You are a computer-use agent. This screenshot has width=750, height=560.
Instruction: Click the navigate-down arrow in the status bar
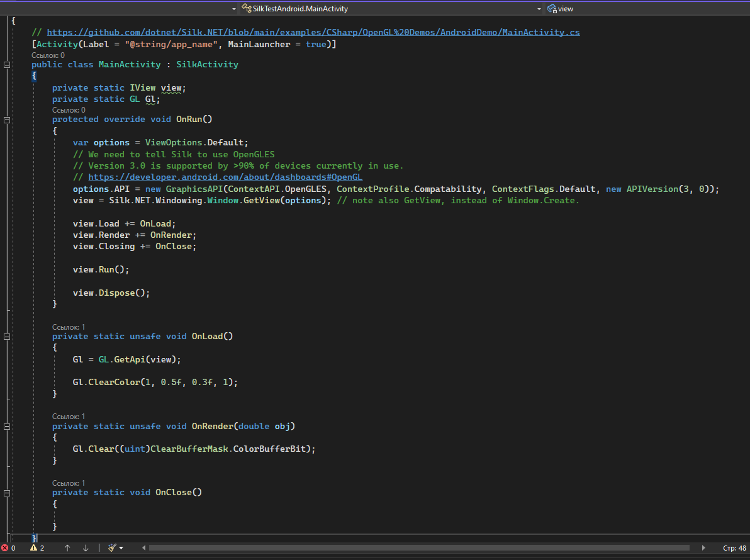point(86,548)
